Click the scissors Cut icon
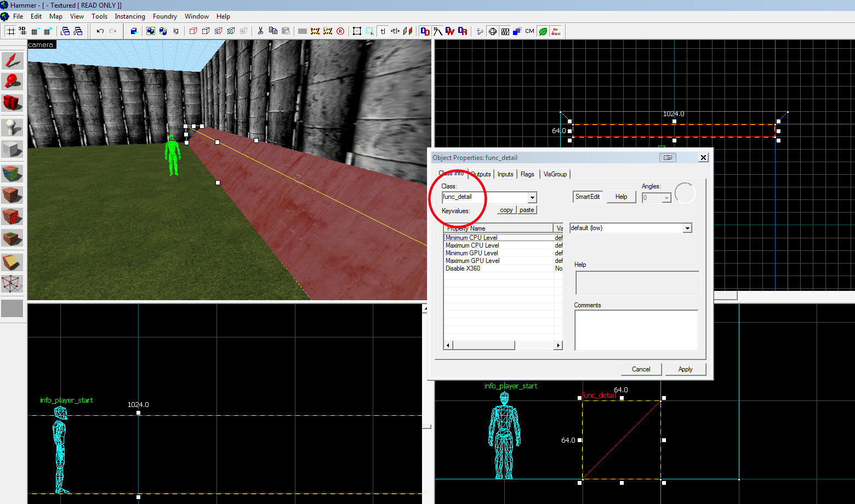 point(260,31)
